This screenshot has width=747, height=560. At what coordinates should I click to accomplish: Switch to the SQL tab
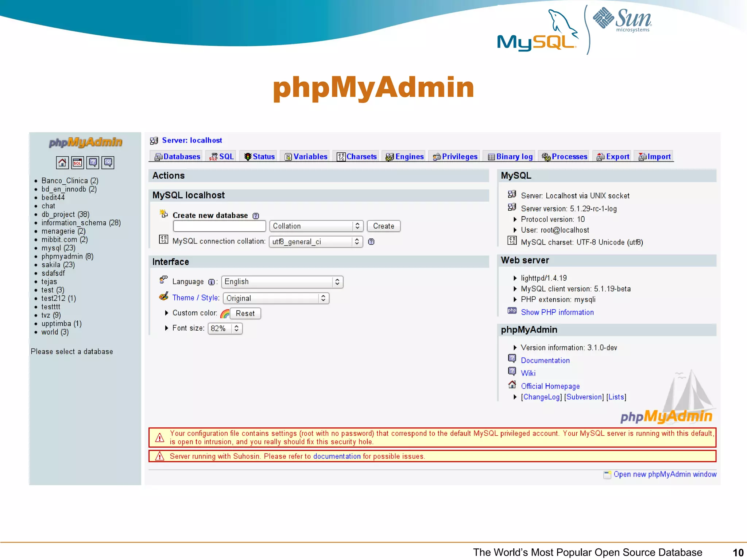[x=221, y=156]
